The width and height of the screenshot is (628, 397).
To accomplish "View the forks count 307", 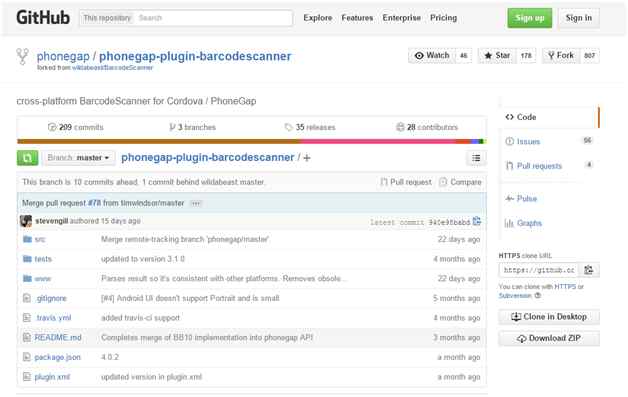I will pyautogui.click(x=589, y=55).
